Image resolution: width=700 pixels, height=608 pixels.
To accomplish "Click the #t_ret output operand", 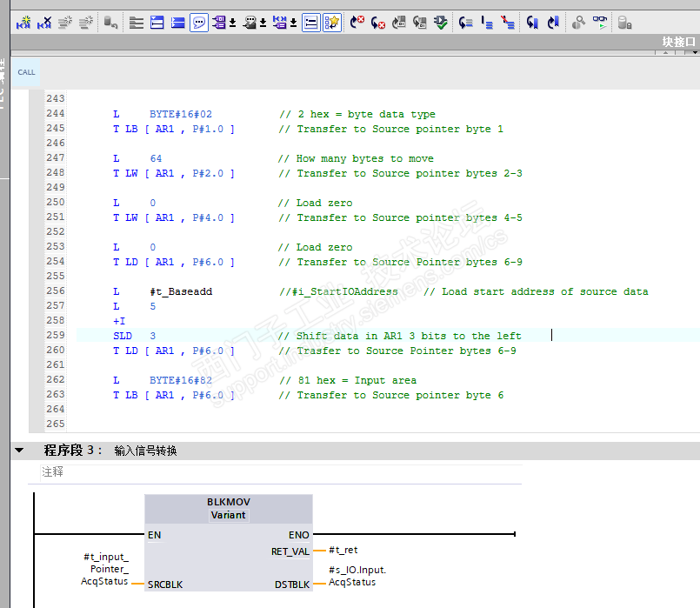I will coord(343,550).
